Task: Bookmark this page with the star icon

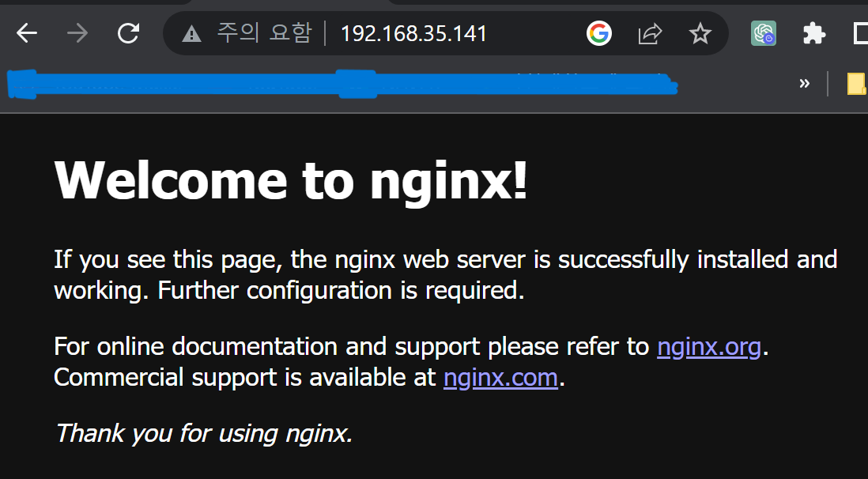Action: click(700, 34)
